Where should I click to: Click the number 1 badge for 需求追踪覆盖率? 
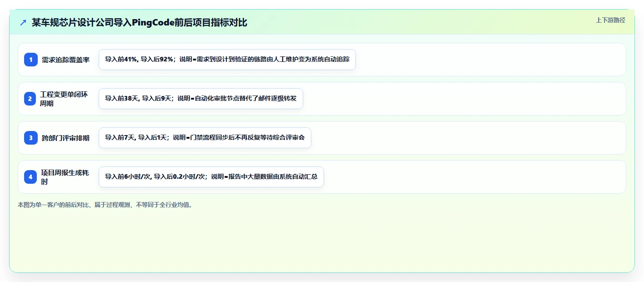[31, 60]
